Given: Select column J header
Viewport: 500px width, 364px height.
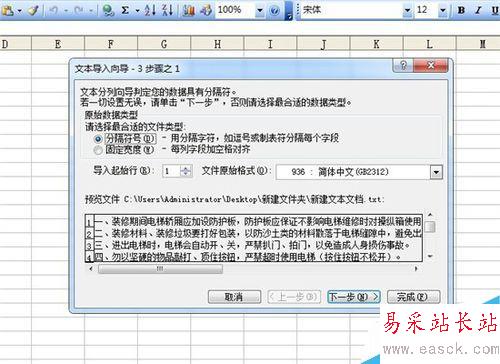Looking at the screenshot, I should pyautogui.click(x=323, y=44).
